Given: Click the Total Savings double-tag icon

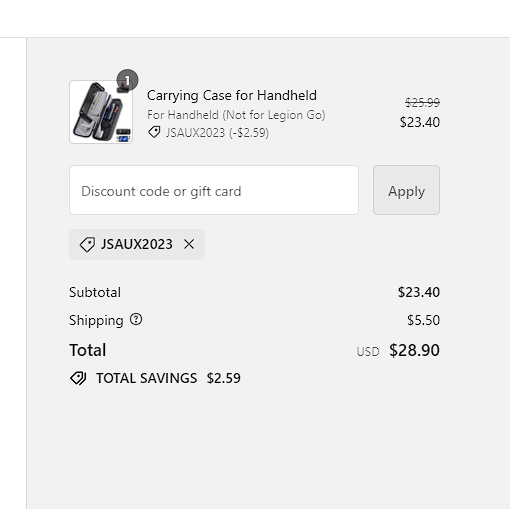Looking at the screenshot, I should (x=78, y=378).
